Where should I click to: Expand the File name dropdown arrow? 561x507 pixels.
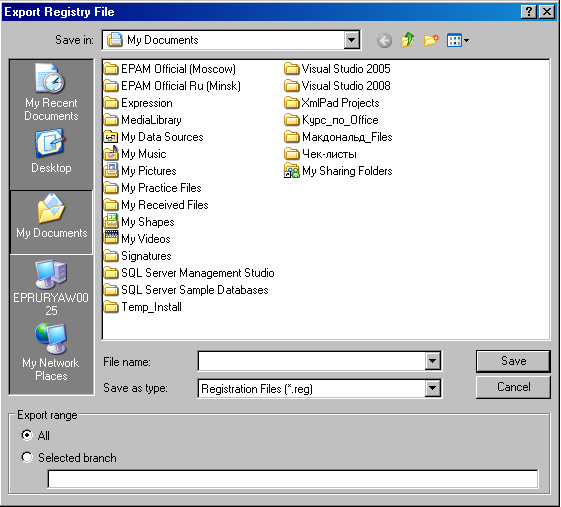(x=433, y=361)
